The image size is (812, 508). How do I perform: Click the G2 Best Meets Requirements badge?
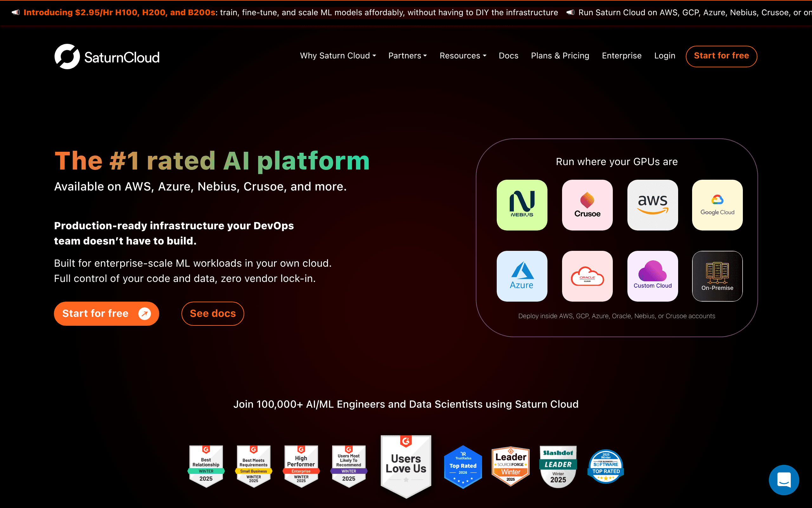(254, 466)
